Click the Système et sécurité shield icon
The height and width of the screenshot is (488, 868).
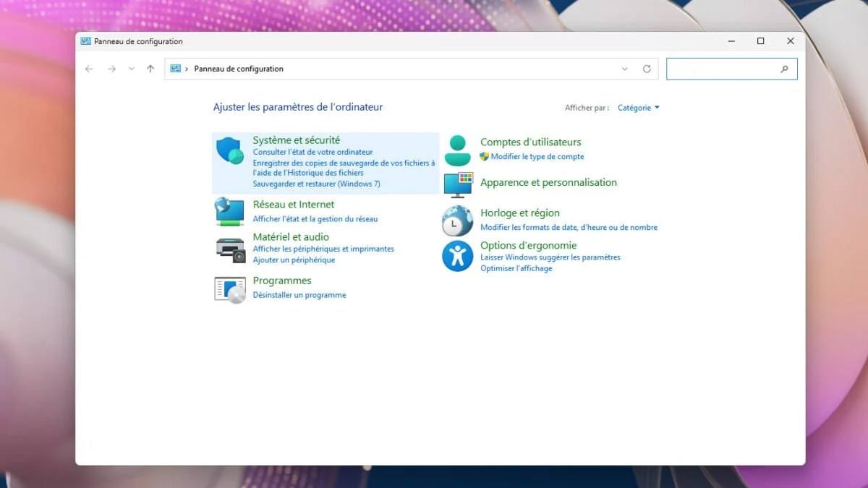pyautogui.click(x=230, y=150)
